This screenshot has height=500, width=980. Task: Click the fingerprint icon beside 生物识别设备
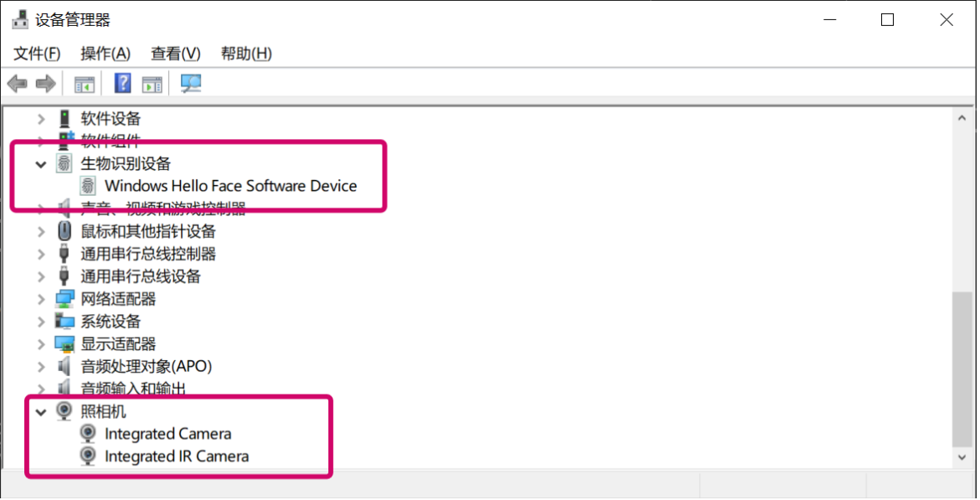[64, 163]
